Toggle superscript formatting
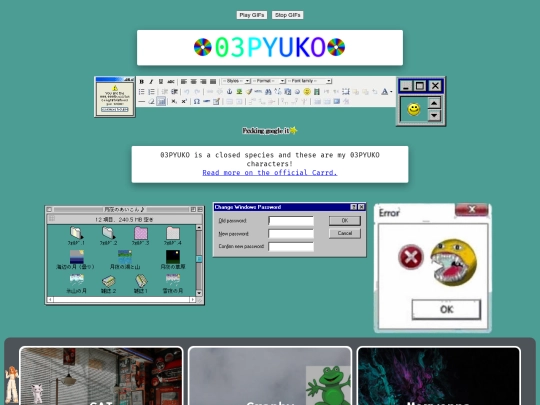The width and height of the screenshot is (540, 405). (x=184, y=101)
